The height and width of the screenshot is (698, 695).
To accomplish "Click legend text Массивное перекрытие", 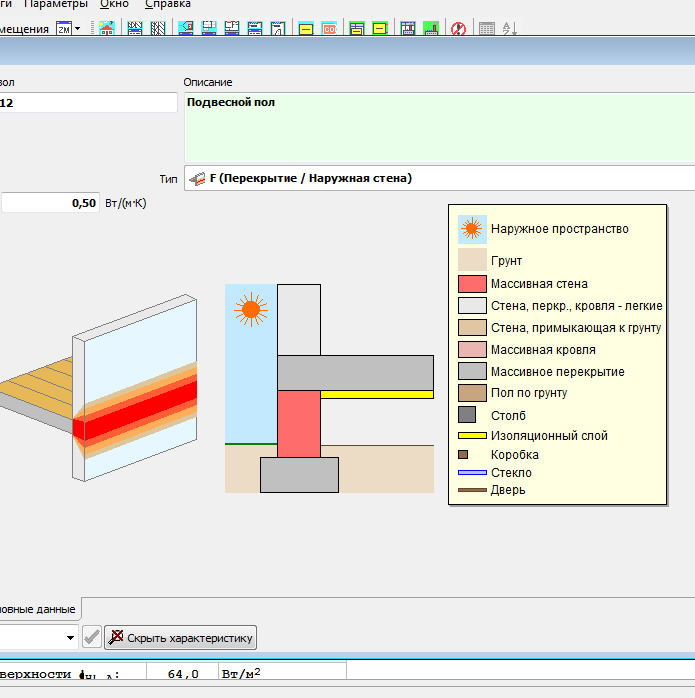I will tap(557, 372).
